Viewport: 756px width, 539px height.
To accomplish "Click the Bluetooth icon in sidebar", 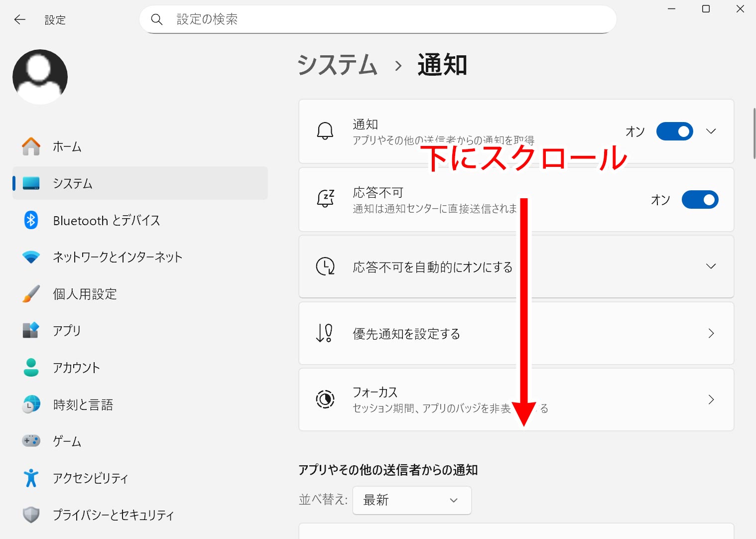I will 31,220.
